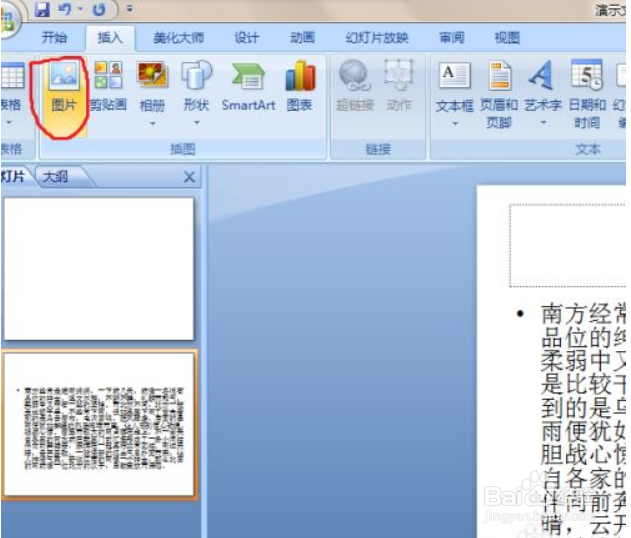Select the Insert (插入) ribbon tab
The height and width of the screenshot is (538, 631).
tap(110, 38)
